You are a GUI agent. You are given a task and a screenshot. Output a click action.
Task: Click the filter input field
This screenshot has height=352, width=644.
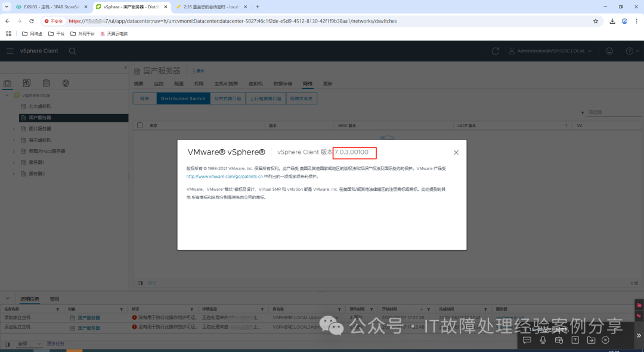coord(614,112)
